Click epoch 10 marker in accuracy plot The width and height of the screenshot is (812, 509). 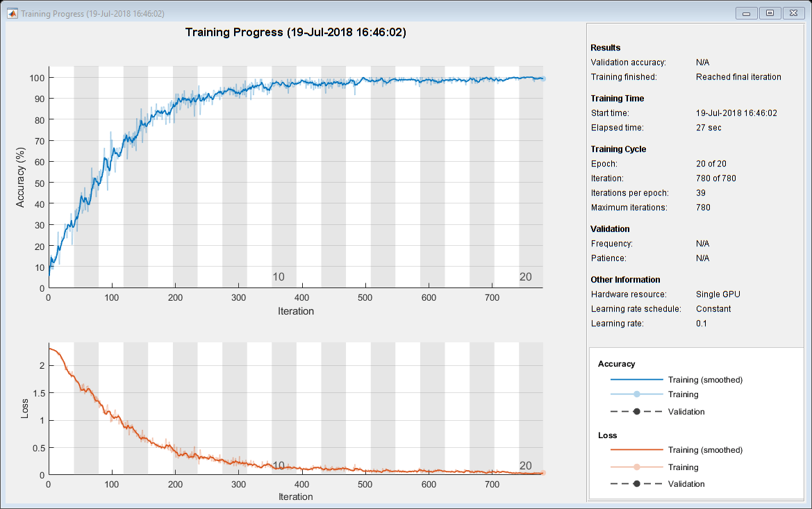click(x=279, y=277)
